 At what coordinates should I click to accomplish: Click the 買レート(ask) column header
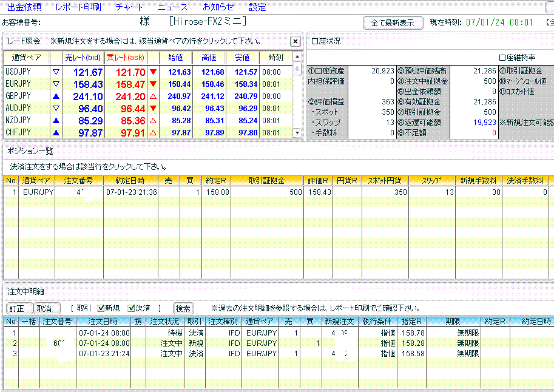(126, 58)
